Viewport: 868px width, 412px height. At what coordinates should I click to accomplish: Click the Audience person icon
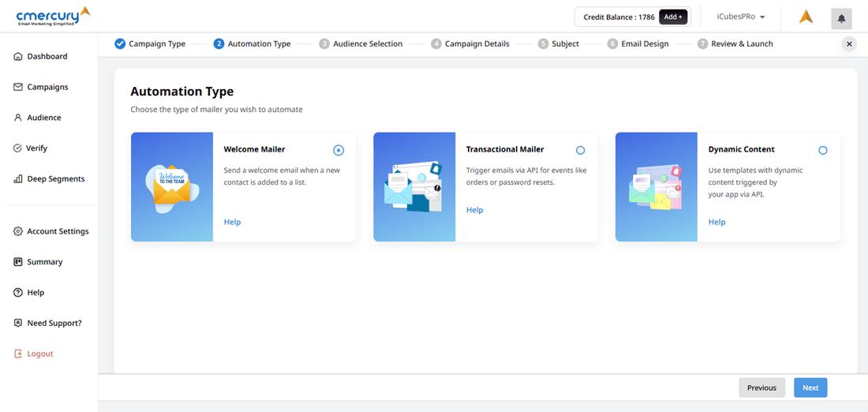pyautogui.click(x=18, y=118)
